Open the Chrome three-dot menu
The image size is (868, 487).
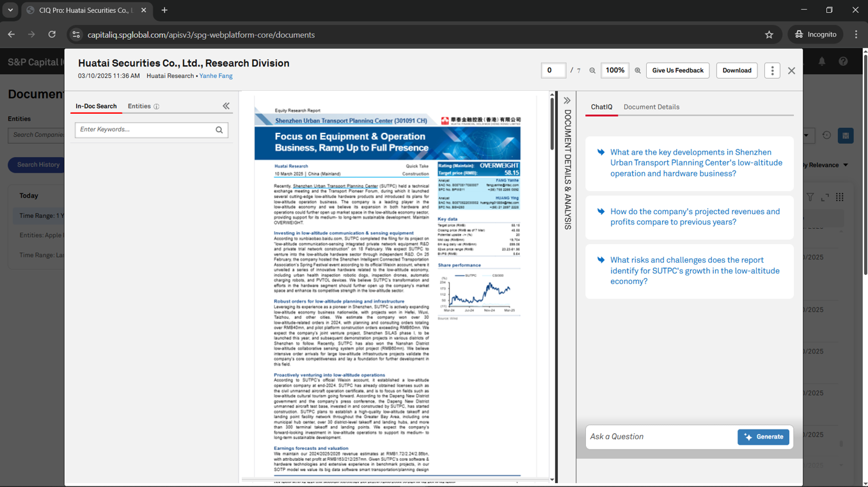(x=856, y=35)
